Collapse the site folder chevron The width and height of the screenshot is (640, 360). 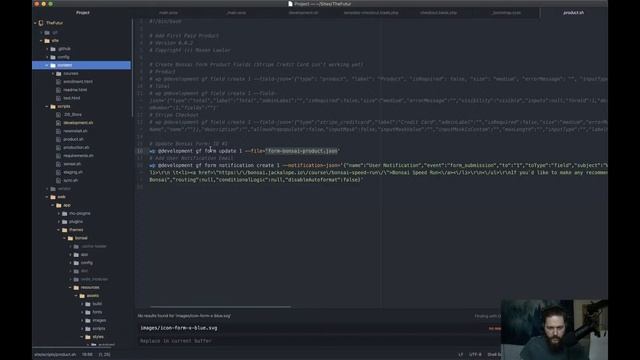(x=41, y=41)
